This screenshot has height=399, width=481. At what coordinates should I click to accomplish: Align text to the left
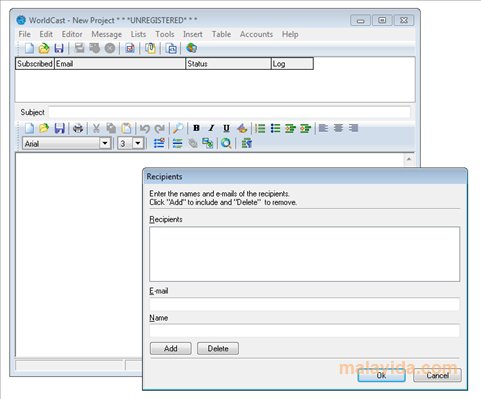point(323,128)
